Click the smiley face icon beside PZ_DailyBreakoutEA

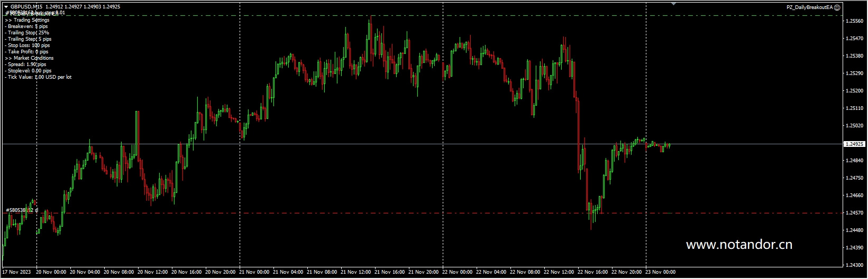837,7
